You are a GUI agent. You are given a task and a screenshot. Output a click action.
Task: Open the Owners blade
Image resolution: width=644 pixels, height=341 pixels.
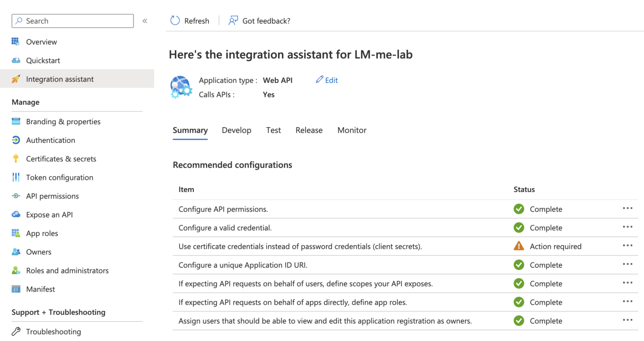pyautogui.click(x=38, y=252)
